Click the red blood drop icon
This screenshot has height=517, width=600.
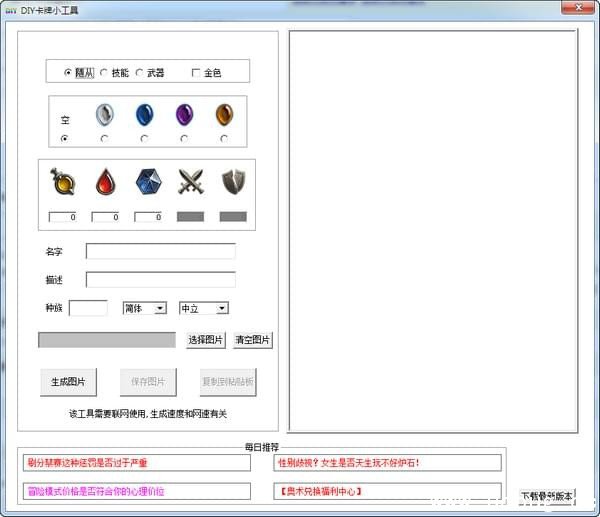click(105, 182)
